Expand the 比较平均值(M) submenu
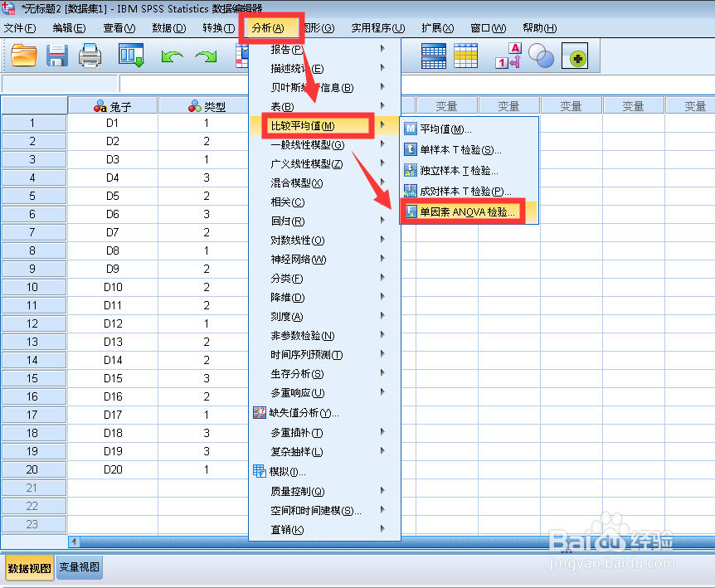715x588 pixels. (324, 126)
